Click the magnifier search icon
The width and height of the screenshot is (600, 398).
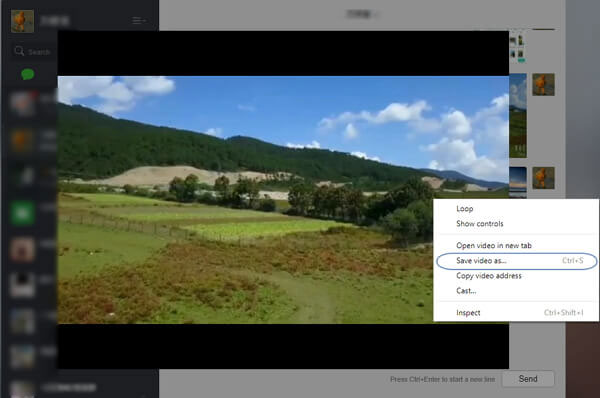tap(19, 51)
